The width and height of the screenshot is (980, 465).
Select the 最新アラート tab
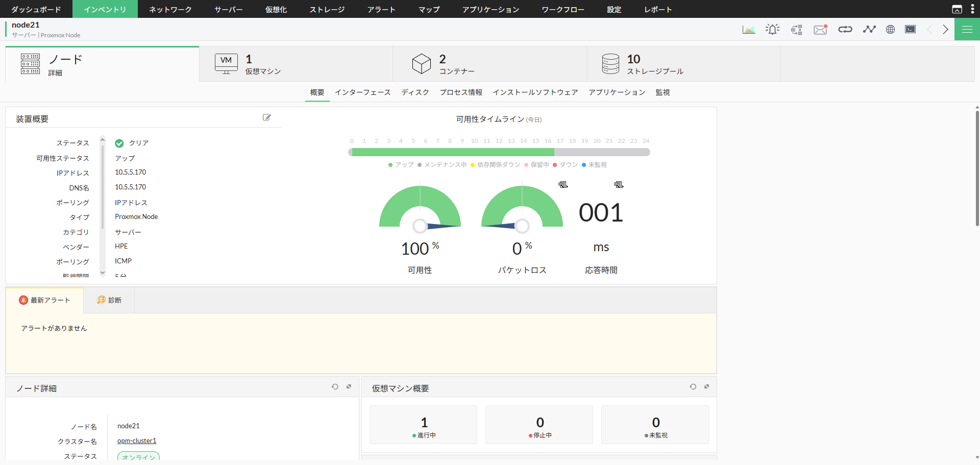click(44, 300)
